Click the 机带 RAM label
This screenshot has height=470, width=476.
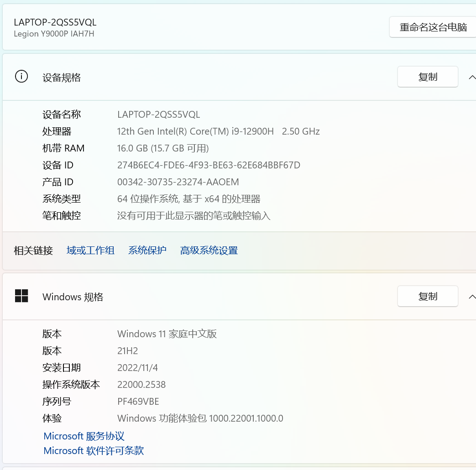[63, 148]
